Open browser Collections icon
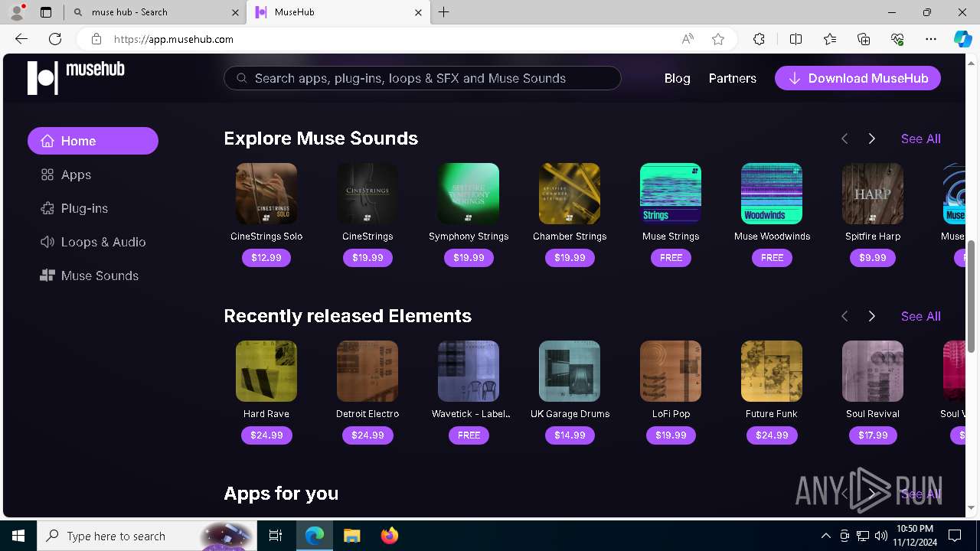The height and width of the screenshot is (551, 980). [864, 39]
